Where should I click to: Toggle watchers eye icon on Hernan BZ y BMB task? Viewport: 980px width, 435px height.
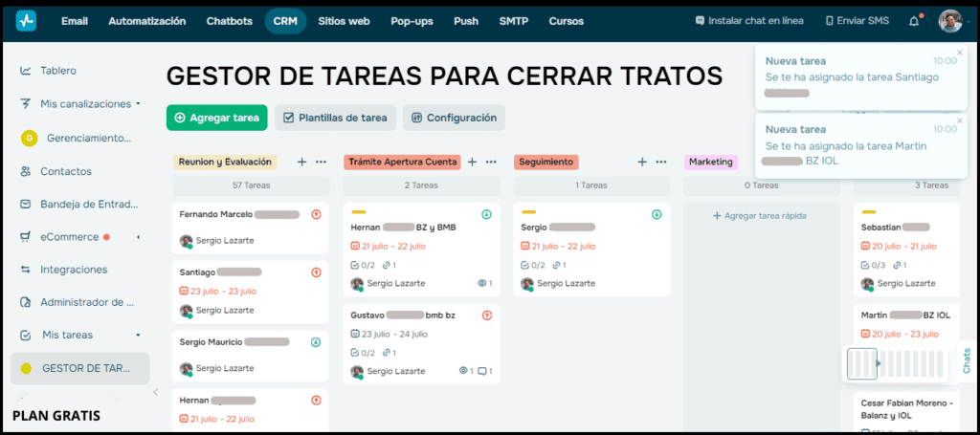pyautogui.click(x=481, y=284)
